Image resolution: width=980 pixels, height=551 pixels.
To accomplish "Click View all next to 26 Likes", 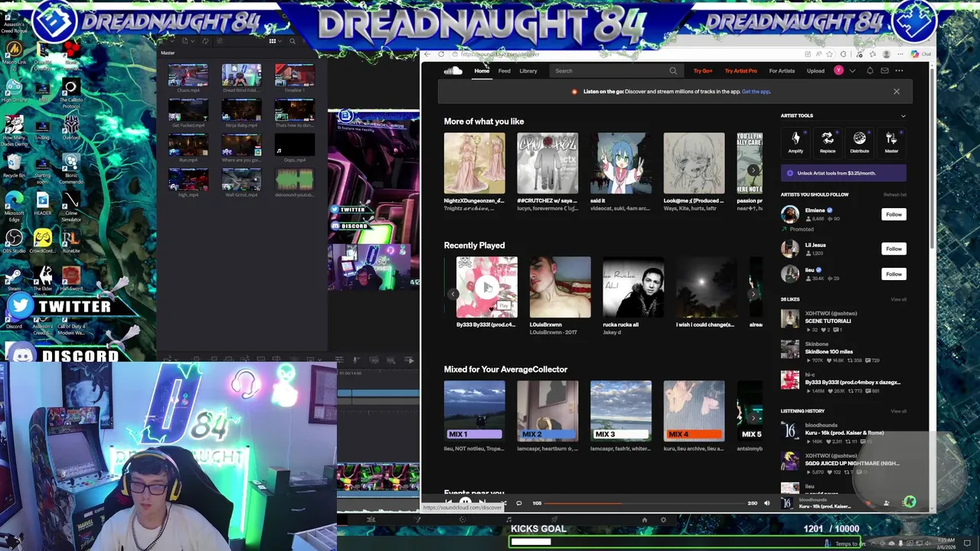I will 898,299.
